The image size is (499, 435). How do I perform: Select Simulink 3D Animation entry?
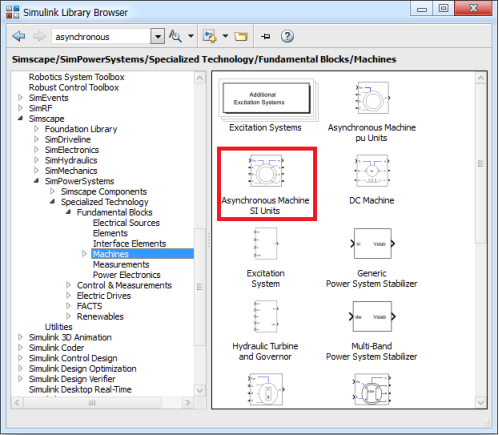pos(70,337)
